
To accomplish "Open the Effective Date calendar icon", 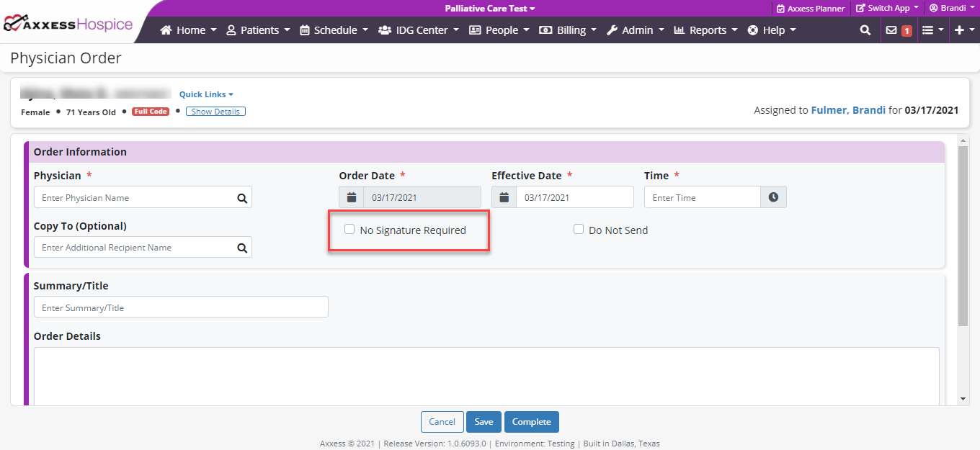I will 504,197.
